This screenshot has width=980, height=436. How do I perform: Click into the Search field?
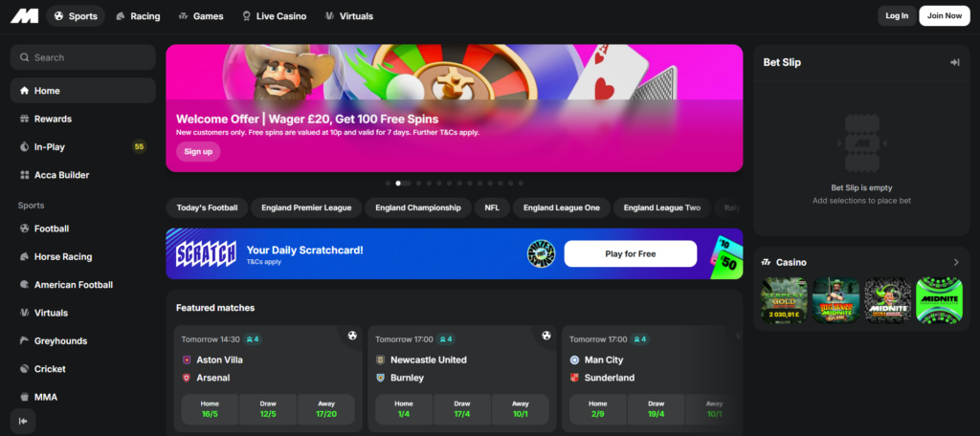point(82,57)
